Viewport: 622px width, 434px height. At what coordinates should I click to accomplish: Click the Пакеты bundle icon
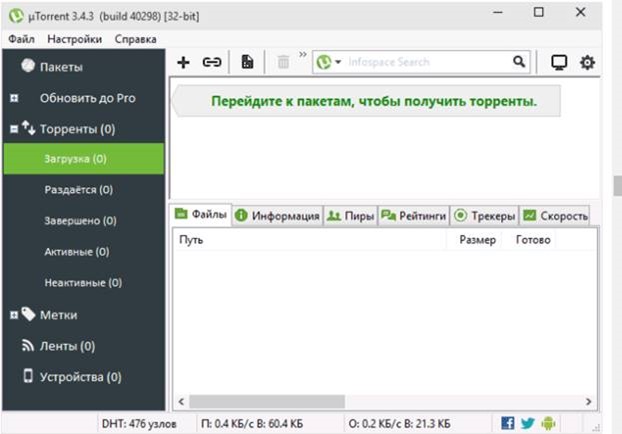pos(28,65)
